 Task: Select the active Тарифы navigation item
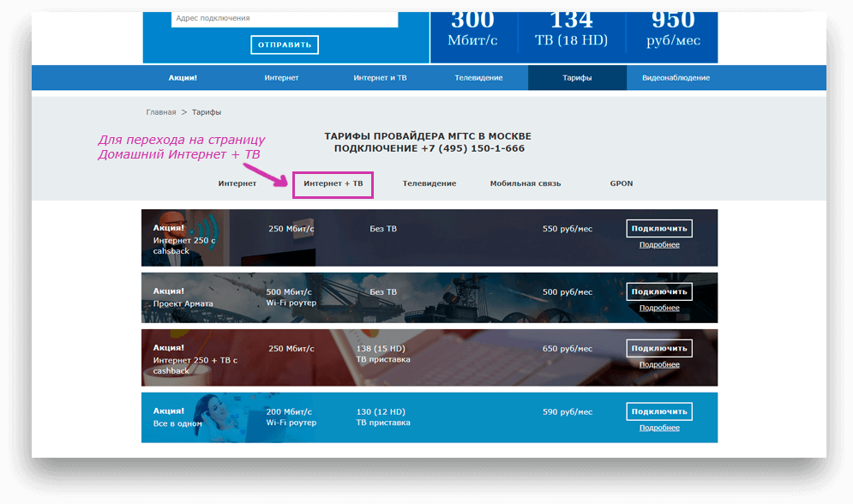577,78
